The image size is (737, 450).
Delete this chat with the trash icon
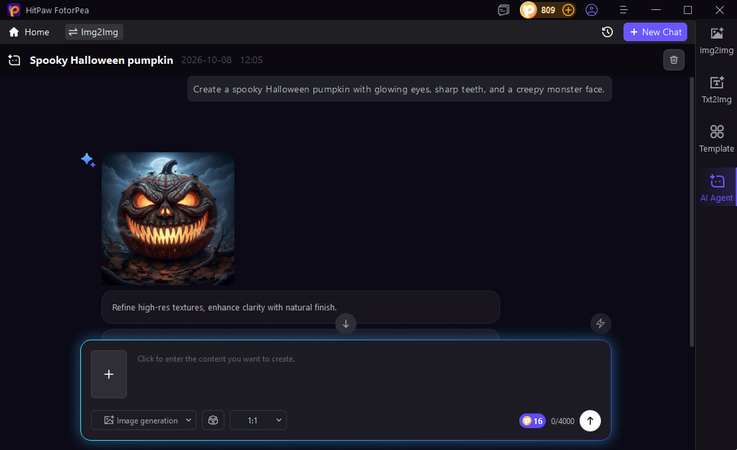click(674, 60)
